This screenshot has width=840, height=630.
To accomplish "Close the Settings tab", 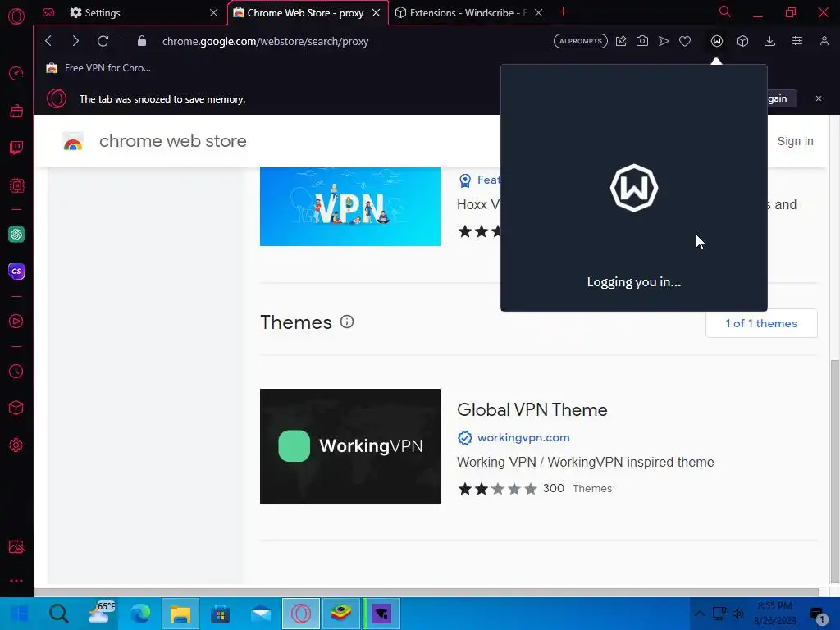I will tap(214, 12).
